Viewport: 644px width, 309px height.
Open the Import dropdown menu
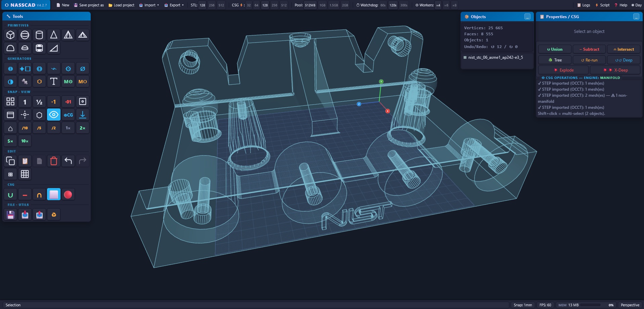(x=149, y=5)
